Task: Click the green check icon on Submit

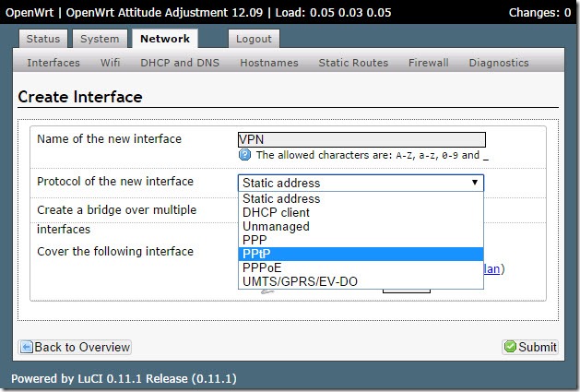Action: pyautogui.click(x=510, y=347)
